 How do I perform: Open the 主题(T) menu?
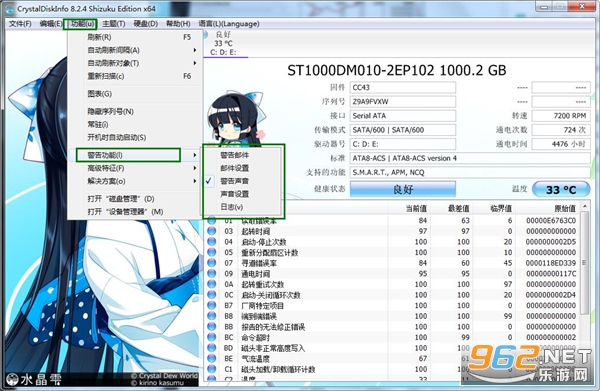(x=114, y=24)
